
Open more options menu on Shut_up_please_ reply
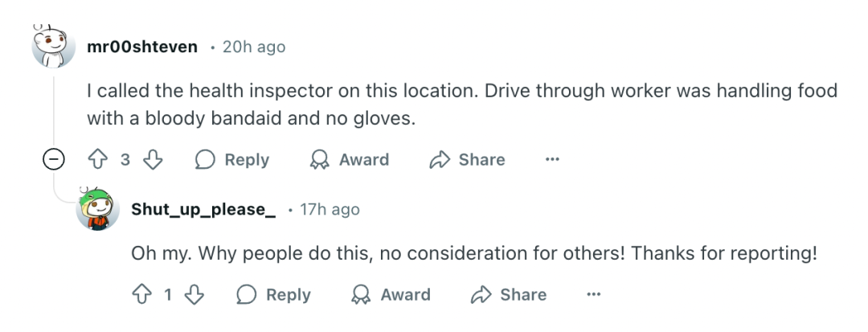pyautogui.click(x=593, y=294)
